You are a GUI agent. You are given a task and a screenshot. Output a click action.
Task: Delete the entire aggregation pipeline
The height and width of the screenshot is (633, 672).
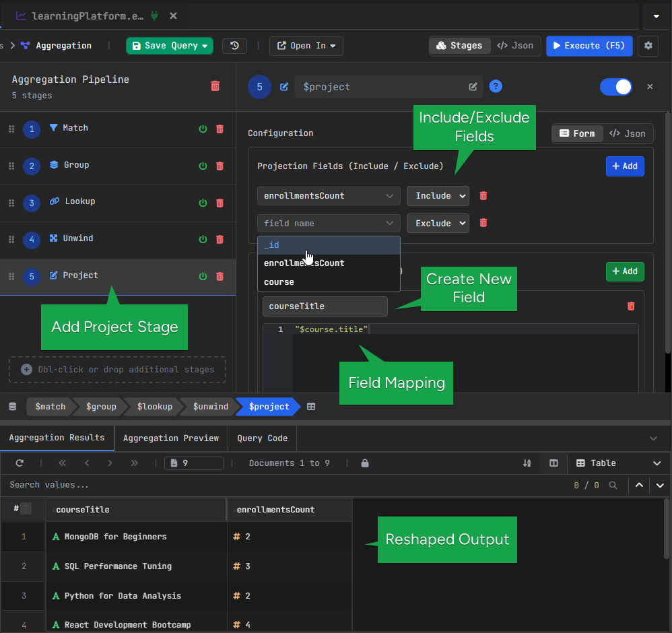[x=215, y=86]
